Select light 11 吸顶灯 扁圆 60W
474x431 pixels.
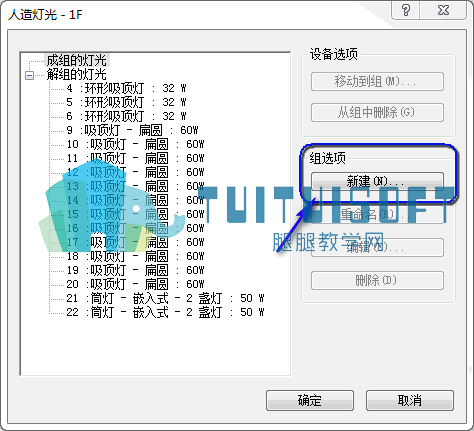(x=135, y=158)
